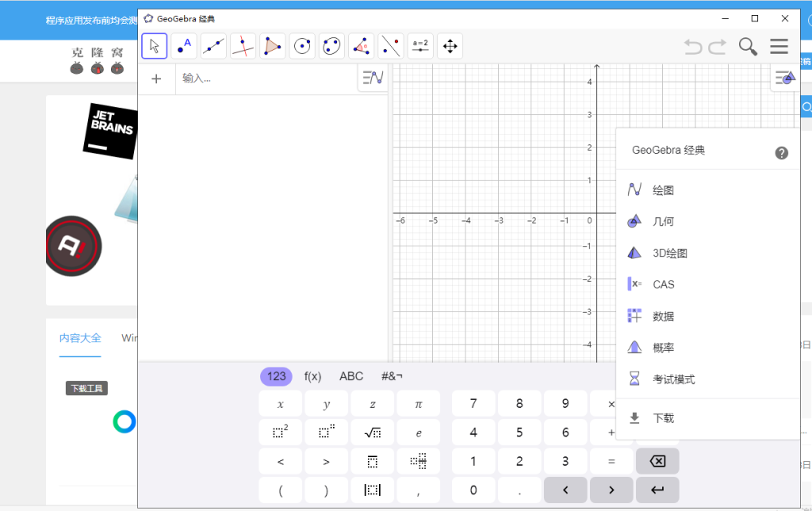The height and width of the screenshot is (511, 812).
Task: Tap the backspace delete key
Action: pyautogui.click(x=657, y=461)
